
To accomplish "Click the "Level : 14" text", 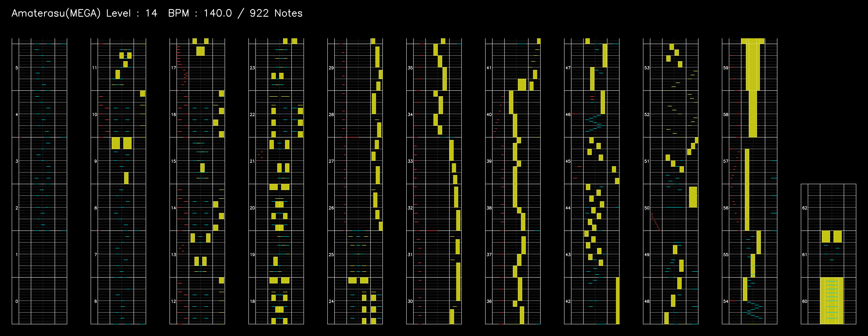I will (x=132, y=13).
